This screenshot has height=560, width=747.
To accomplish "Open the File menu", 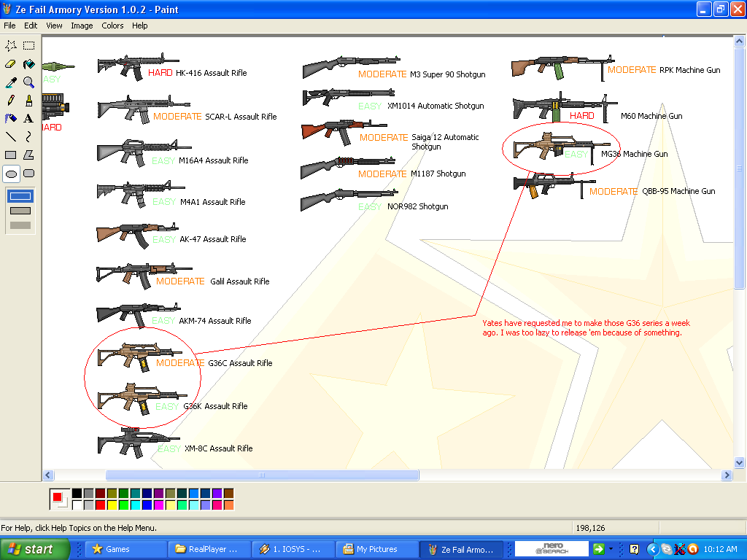I will coord(9,26).
